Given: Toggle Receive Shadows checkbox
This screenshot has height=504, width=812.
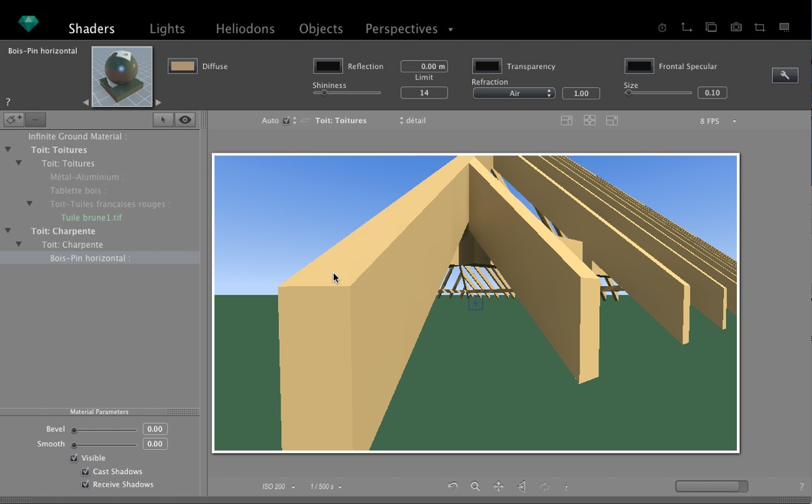Looking at the screenshot, I should point(85,484).
